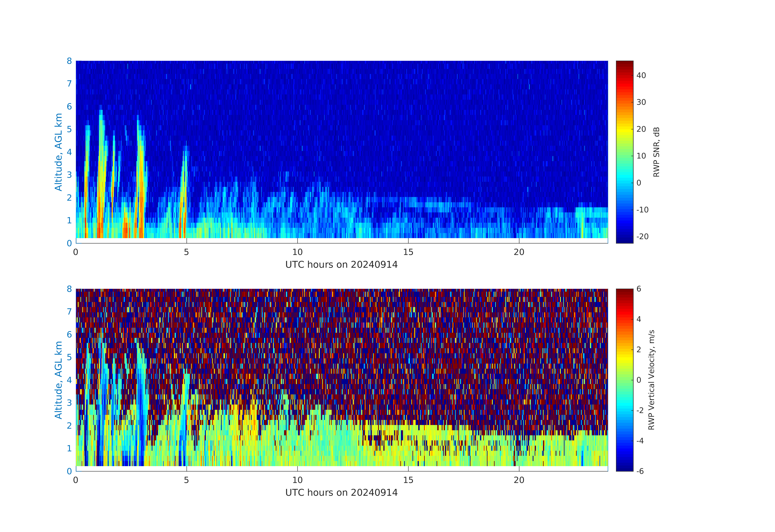Click the y-axis tick 6 on the top plot
The width and height of the screenshot is (775, 532).
pos(69,106)
